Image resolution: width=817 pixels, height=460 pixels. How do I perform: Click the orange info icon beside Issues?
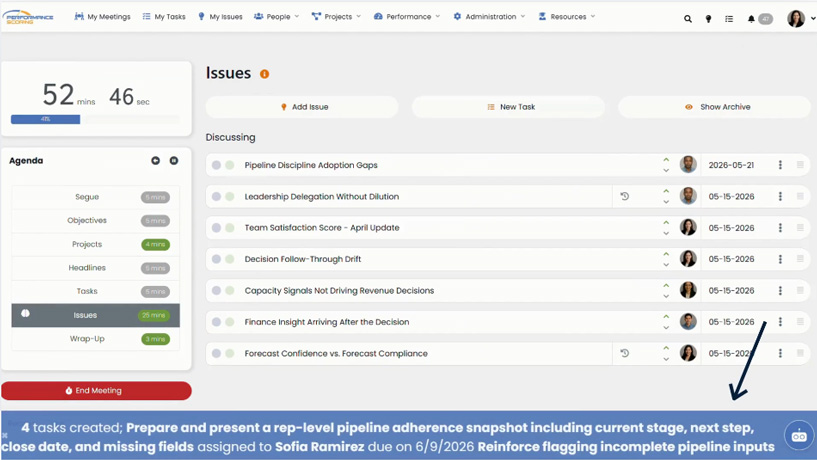(x=265, y=74)
